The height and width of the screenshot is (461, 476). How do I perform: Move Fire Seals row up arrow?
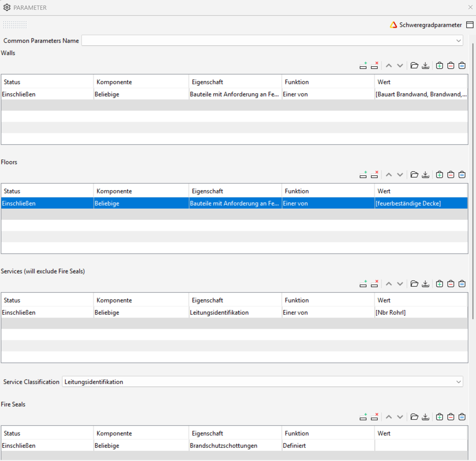[389, 417]
